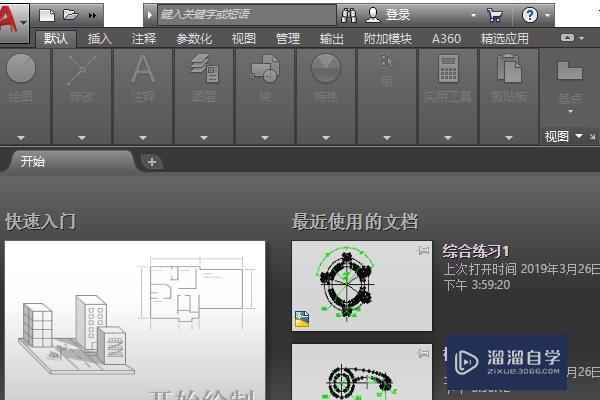Expand the quick access toolbar overflow arrows

pos(92,16)
